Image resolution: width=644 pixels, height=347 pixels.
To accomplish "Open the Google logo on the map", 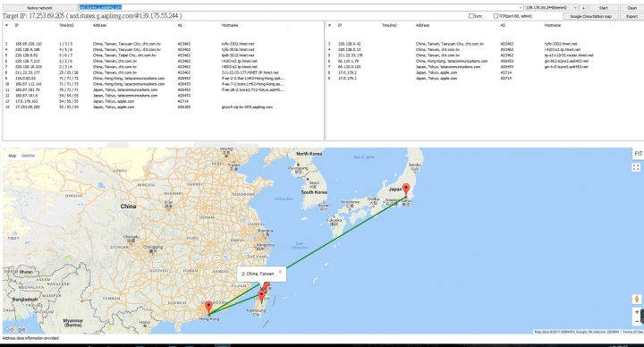I will [x=15, y=329].
